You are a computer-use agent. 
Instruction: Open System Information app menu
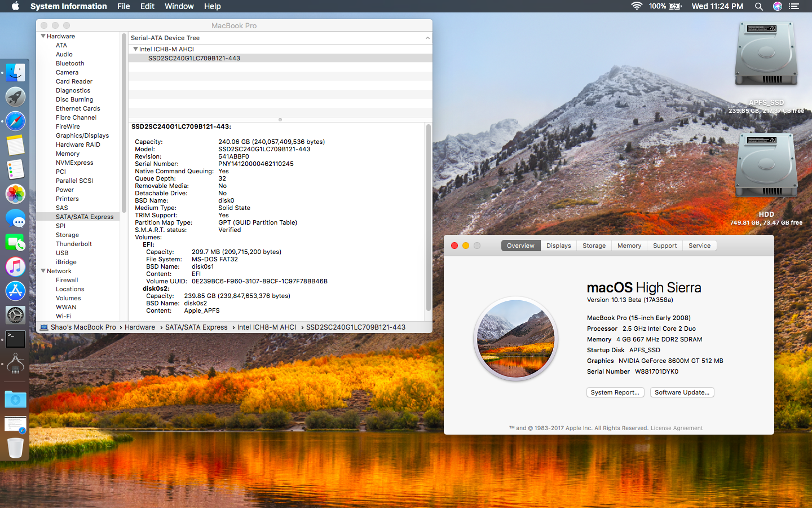pos(68,6)
